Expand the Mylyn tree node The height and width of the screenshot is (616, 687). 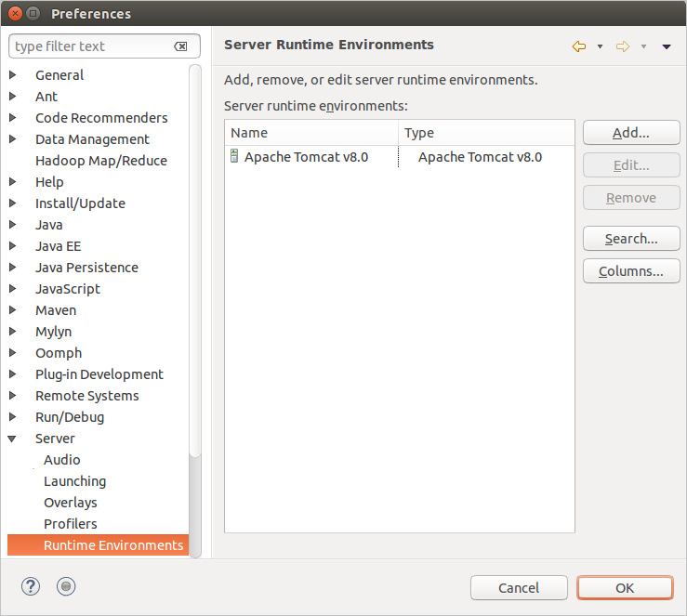point(13,332)
